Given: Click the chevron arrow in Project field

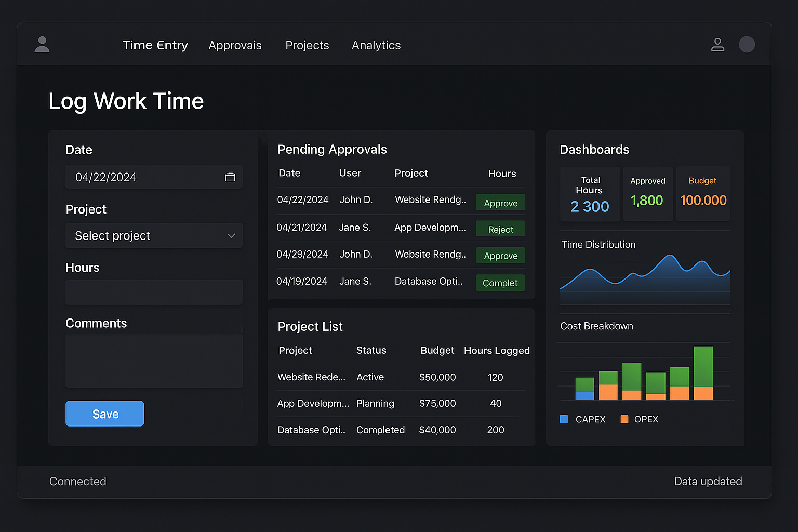Looking at the screenshot, I should point(231,236).
